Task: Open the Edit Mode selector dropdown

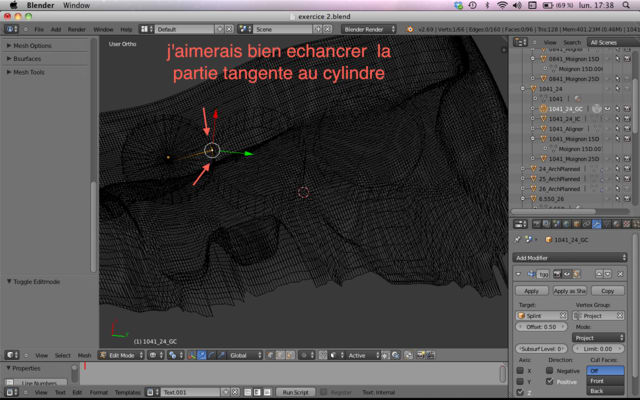Action: (123, 355)
